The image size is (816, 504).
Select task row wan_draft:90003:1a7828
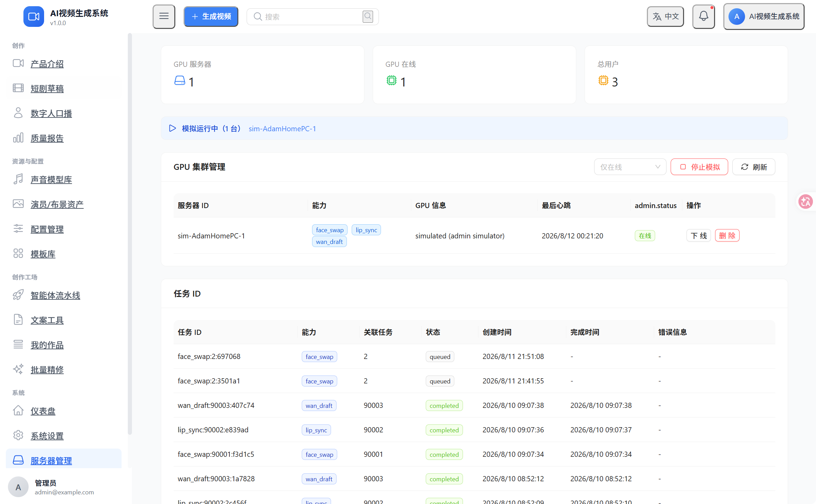[474, 479]
